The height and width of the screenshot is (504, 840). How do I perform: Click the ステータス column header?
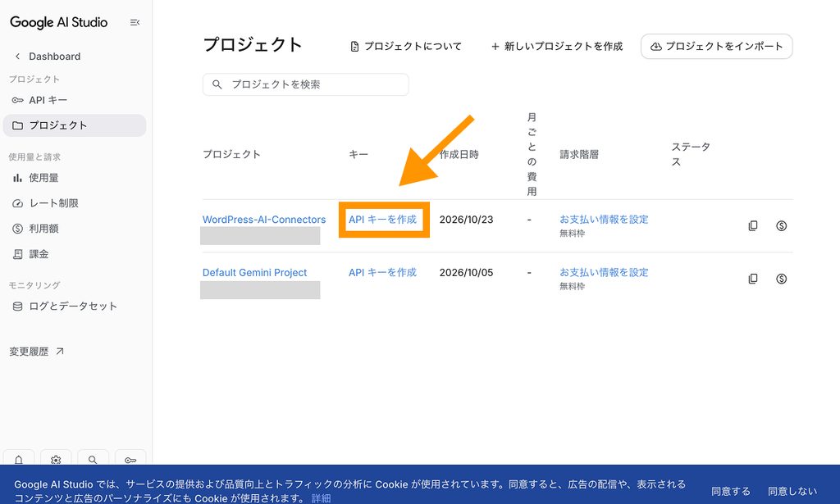coord(691,154)
